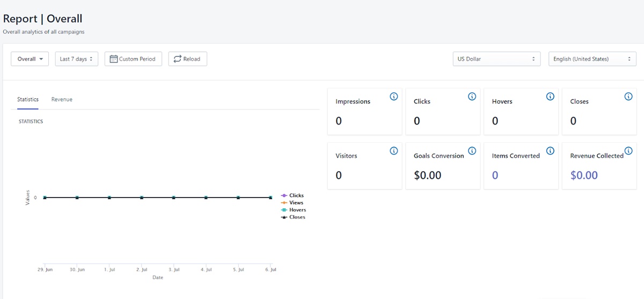The width and height of the screenshot is (644, 299).
Task: Click the Custom Period button
Action: point(133,59)
